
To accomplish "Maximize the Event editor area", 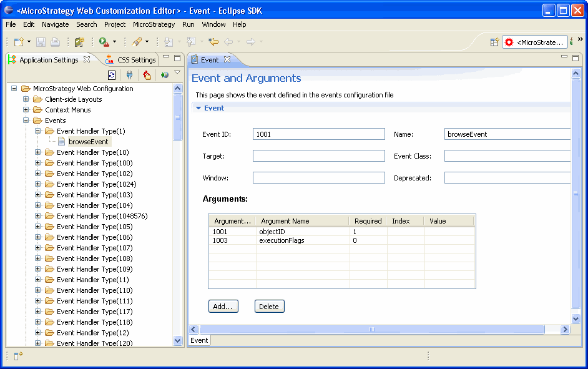I will tap(576, 57).
